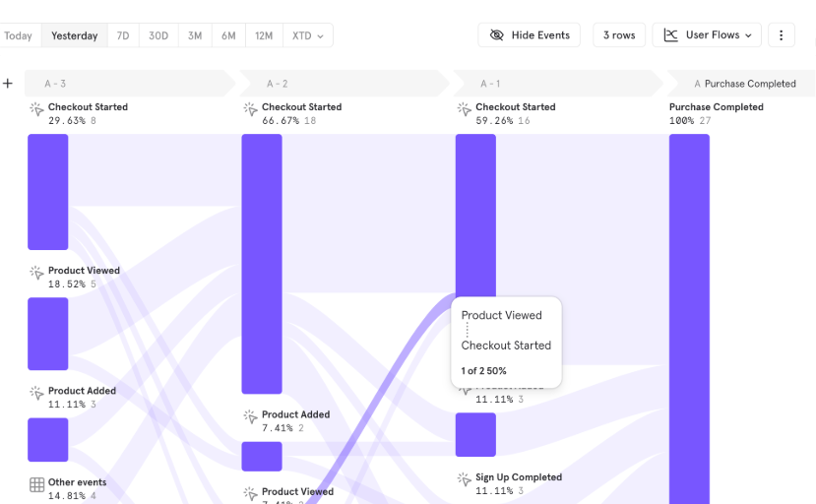This screenshot has width=816, height=504.
Task: Click the A-3 Checkout Started bar
Action: pos(48,192)
